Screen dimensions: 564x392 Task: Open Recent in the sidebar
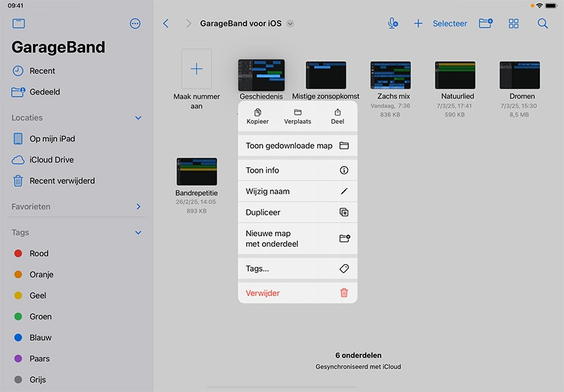pyautogui.click(x=76, y=71)
